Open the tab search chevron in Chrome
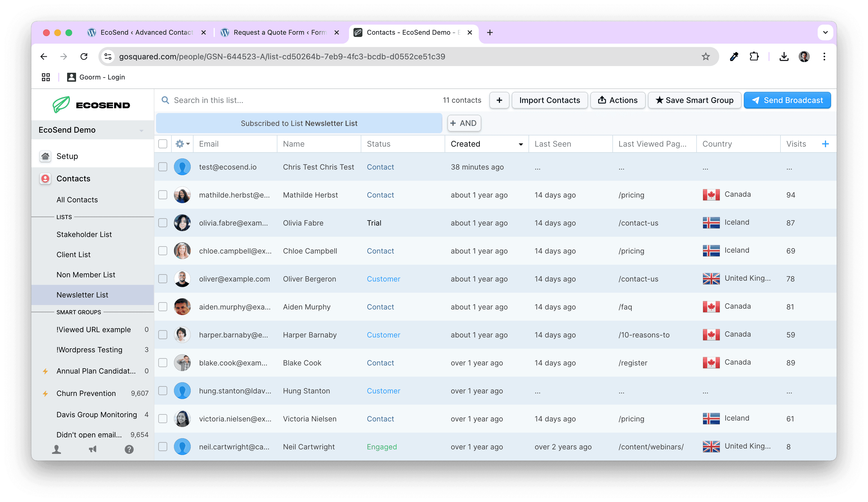 click(x=825, y=32)
